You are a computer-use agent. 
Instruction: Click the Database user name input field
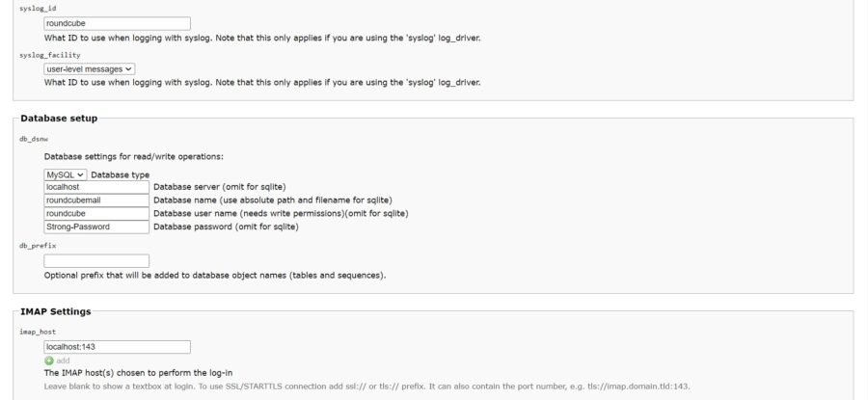click(x=96, y=213)
